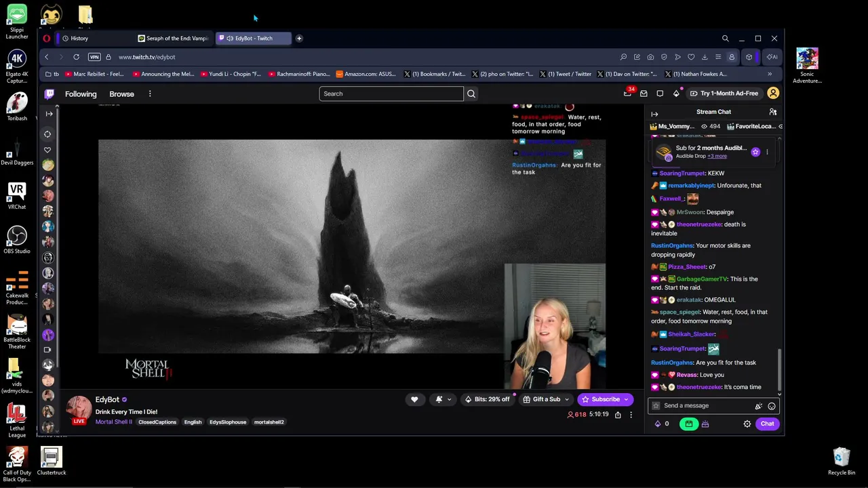Open OBS Studio desktop shortcut

point(17,240)
